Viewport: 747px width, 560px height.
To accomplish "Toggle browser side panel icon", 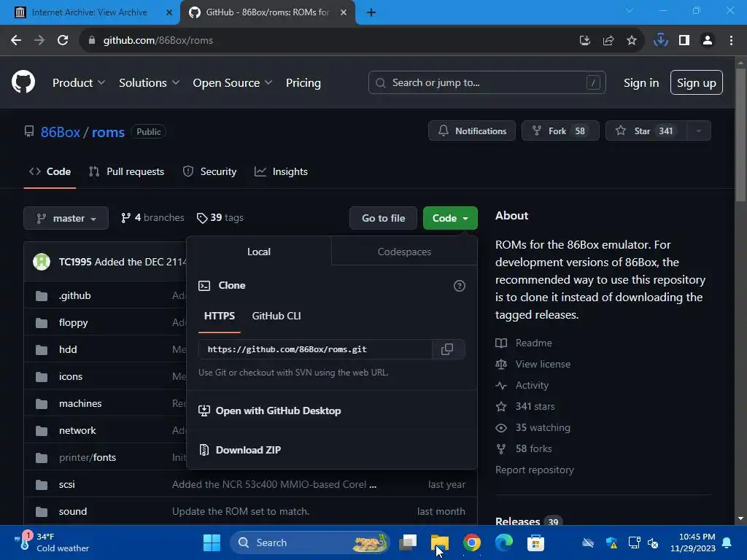I will coord(684,41).
